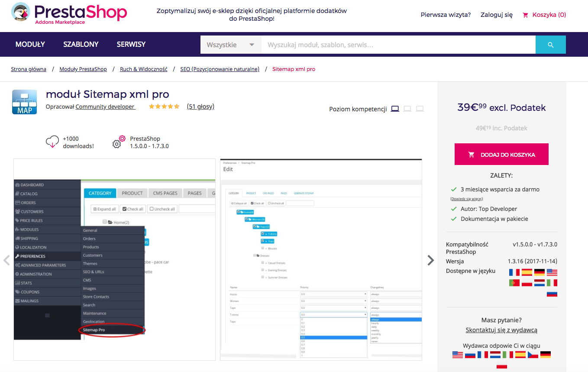Screen dimensions: 588x372
Task: Select second laptop competence level icon
Action: pos(407,109)
